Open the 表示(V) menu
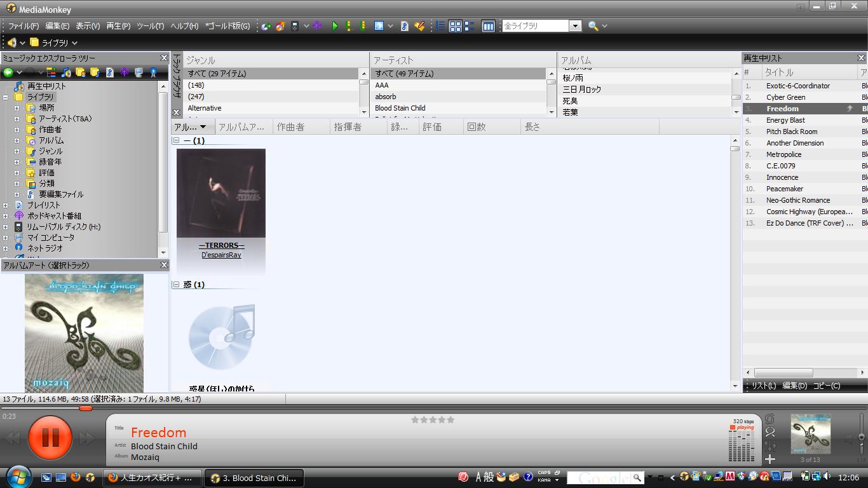 coord(88,26)
